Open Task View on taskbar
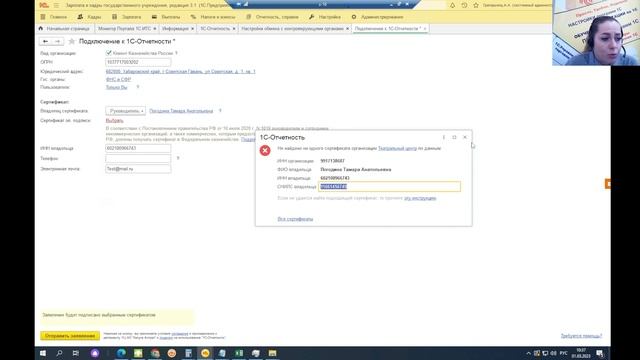This screenshot has height=360, width=640. [76, 353]
